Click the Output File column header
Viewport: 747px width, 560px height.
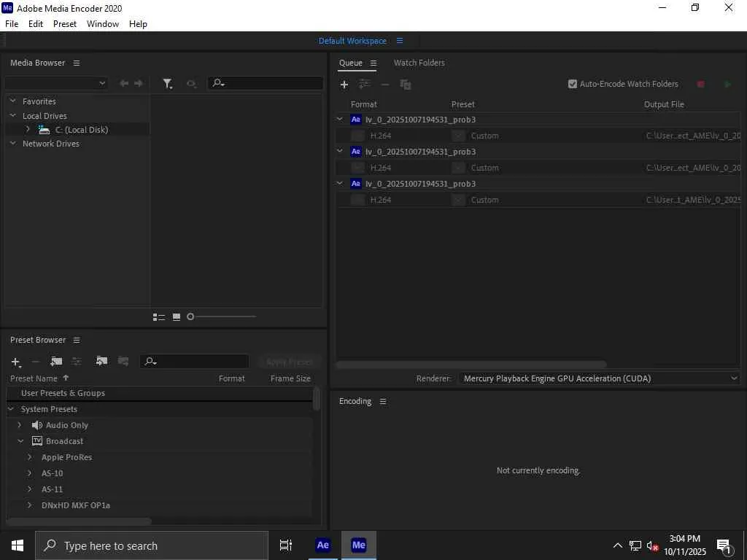click(x=664, y=104)
